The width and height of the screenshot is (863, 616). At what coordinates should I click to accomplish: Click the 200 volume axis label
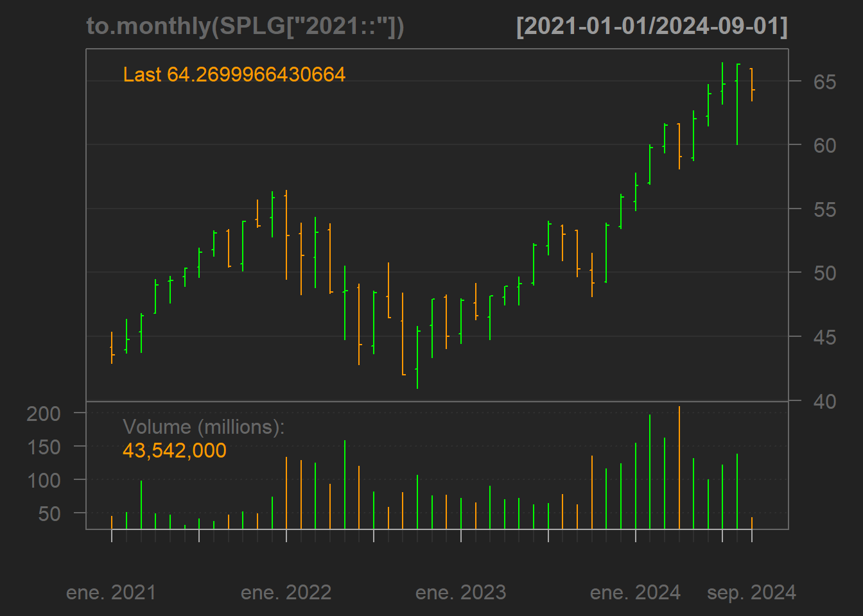44,414
